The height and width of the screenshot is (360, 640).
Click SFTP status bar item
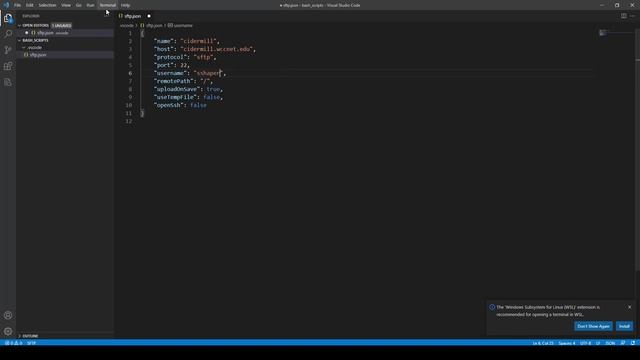pos(31,343)
